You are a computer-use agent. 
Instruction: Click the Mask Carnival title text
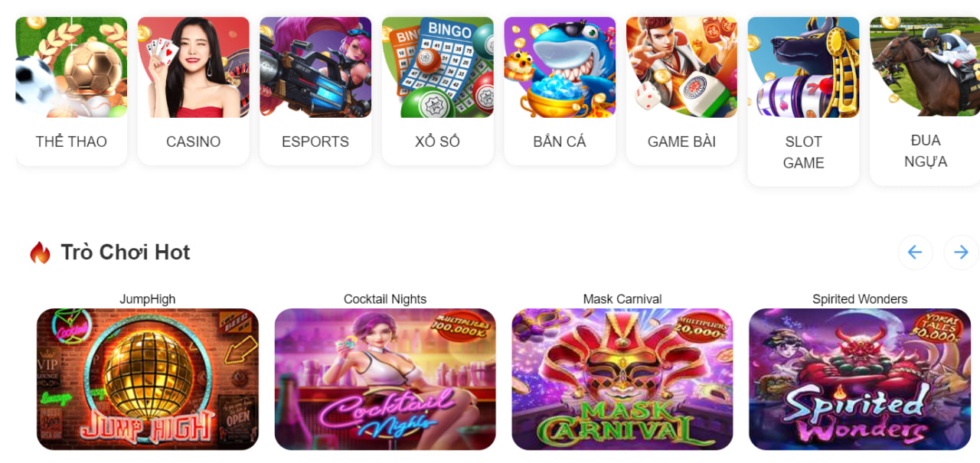[622, 299]
